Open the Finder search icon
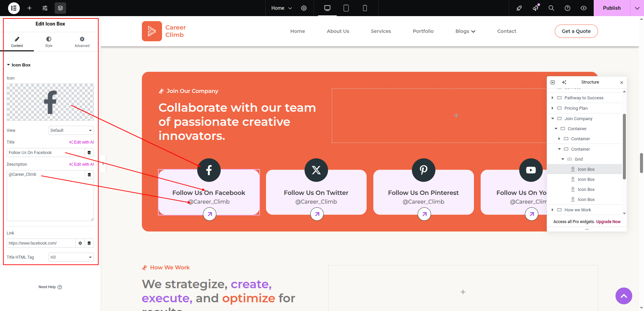The height and width of the screenshot is (311, 644). click(x=551, y=8)
